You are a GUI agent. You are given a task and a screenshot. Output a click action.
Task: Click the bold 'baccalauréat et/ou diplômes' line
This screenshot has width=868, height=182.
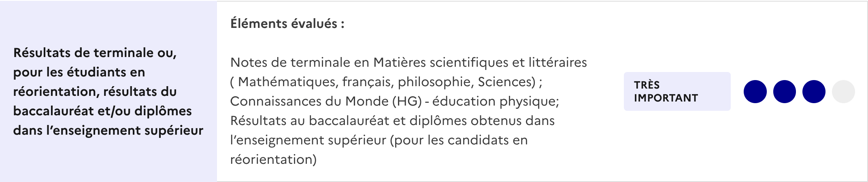click(102, 111)
